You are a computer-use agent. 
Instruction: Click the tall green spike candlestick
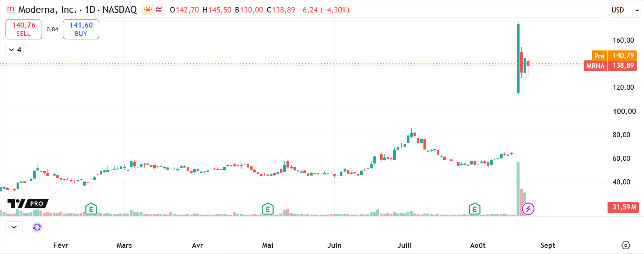518,58
